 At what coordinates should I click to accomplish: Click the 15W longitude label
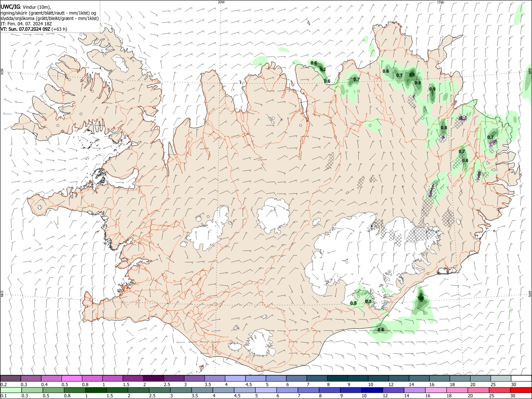point(440,2)
